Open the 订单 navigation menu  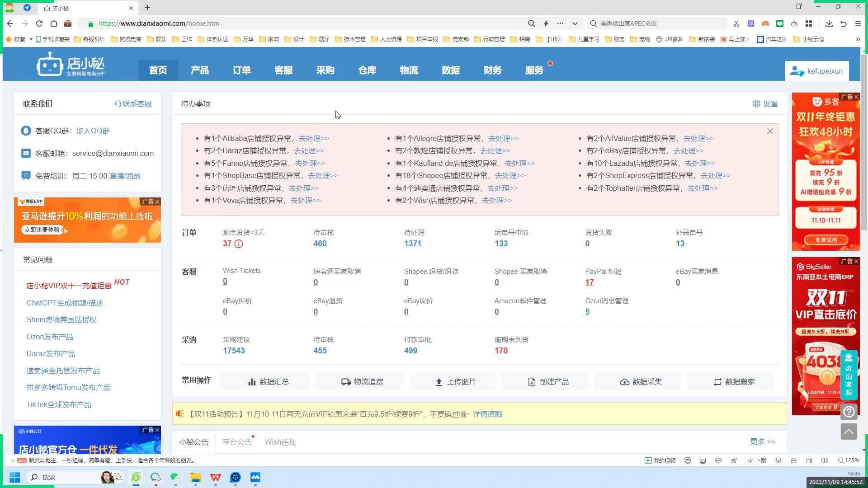[x=241, y=70]
